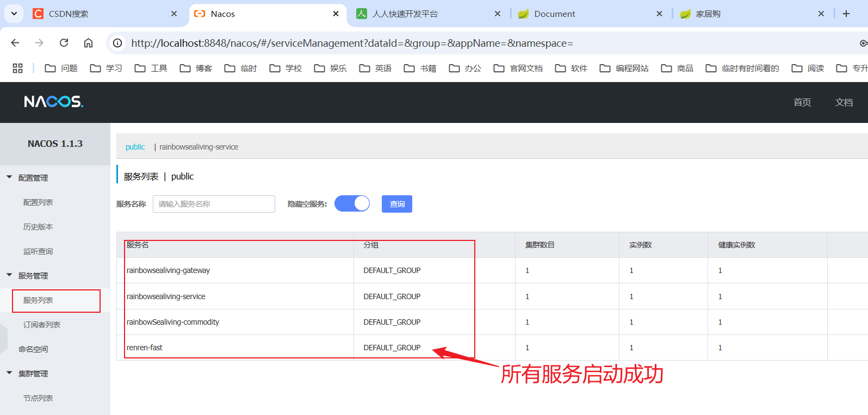Click the rainbowSealiving-commodity service name
The width and height of the screenshot is (868, 415).
(x=173, y=322)
